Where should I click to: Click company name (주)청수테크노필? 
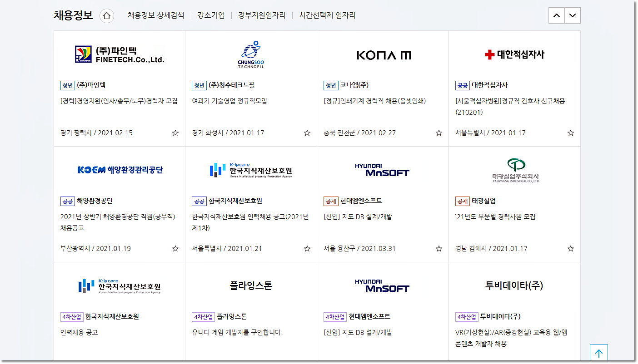click(232, 85)
